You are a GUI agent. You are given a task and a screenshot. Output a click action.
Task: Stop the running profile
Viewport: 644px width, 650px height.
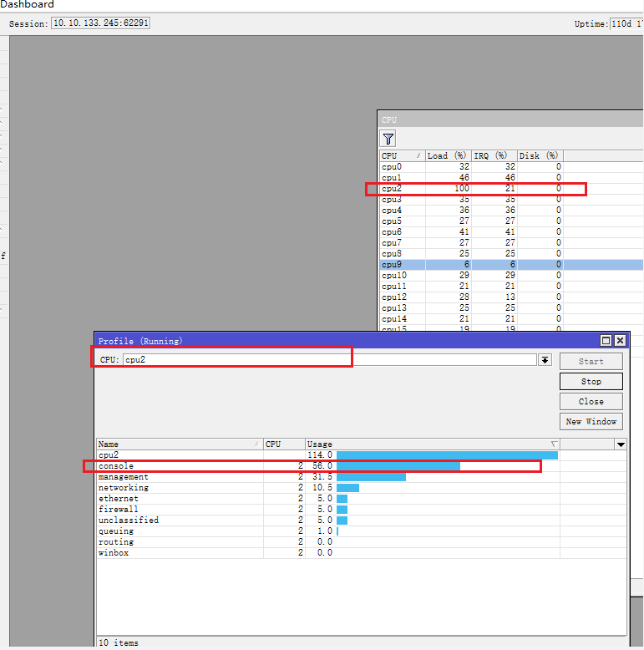coord(591,381)
